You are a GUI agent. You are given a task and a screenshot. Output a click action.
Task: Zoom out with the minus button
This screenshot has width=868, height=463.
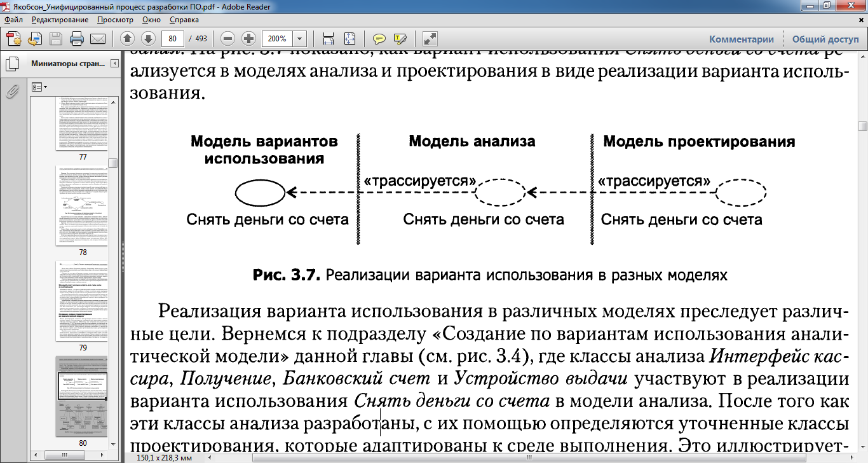pos(228,38)
